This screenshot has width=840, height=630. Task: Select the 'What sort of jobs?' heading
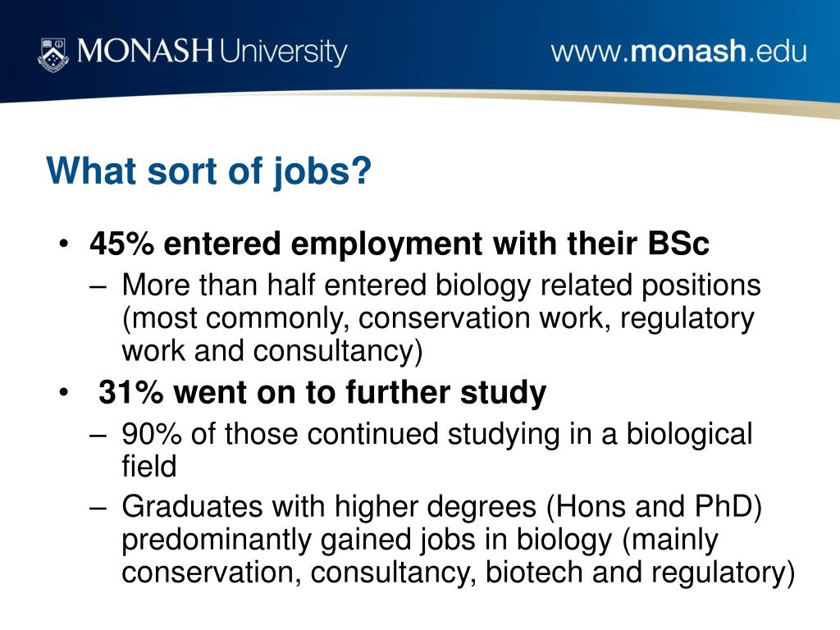point(209,171)
